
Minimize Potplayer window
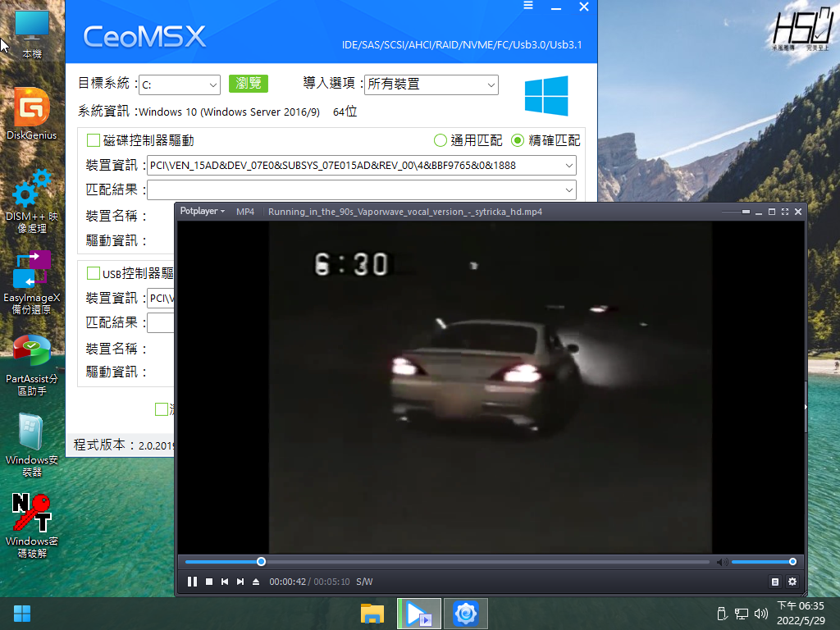coord(759,212)
